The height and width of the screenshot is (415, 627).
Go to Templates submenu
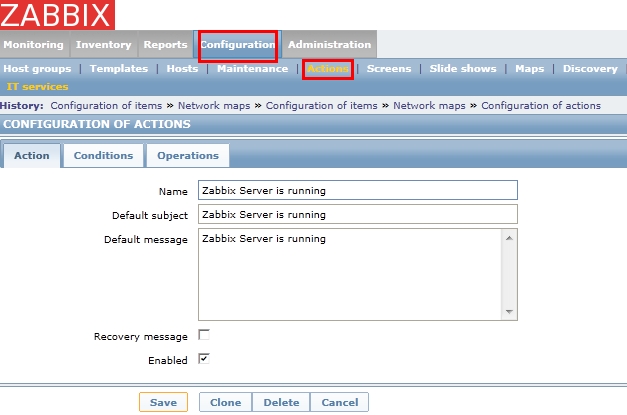(119, 68)
